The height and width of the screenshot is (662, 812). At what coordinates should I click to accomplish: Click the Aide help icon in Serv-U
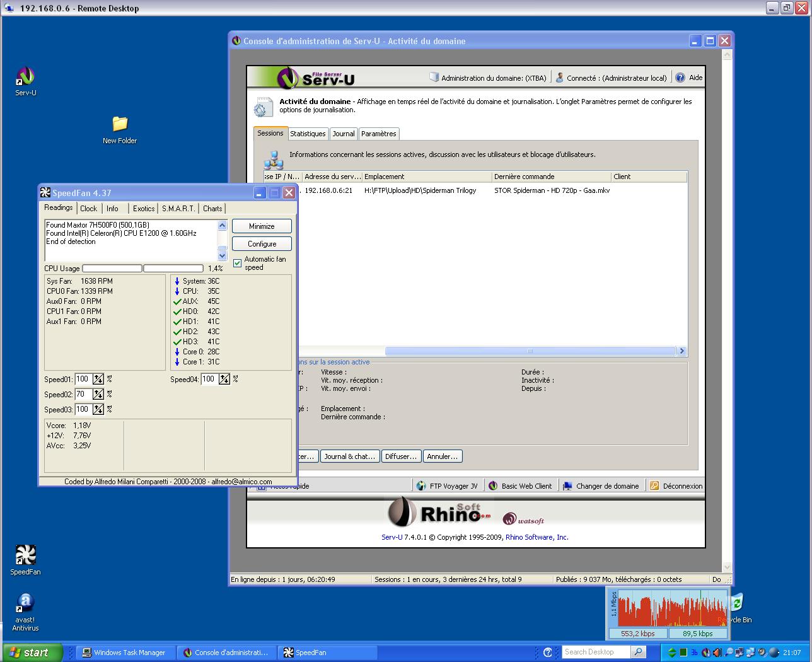tap(680, 78)
